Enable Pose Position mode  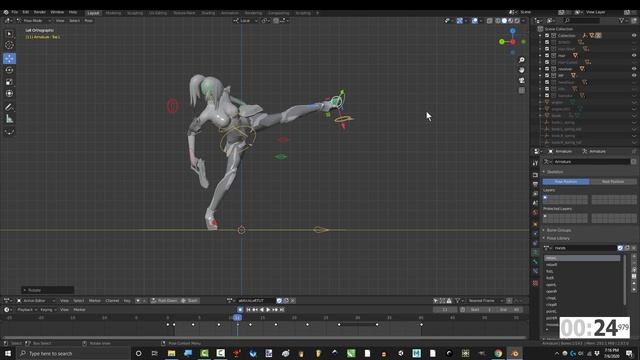pyautogui.click(x=566, y=182)
